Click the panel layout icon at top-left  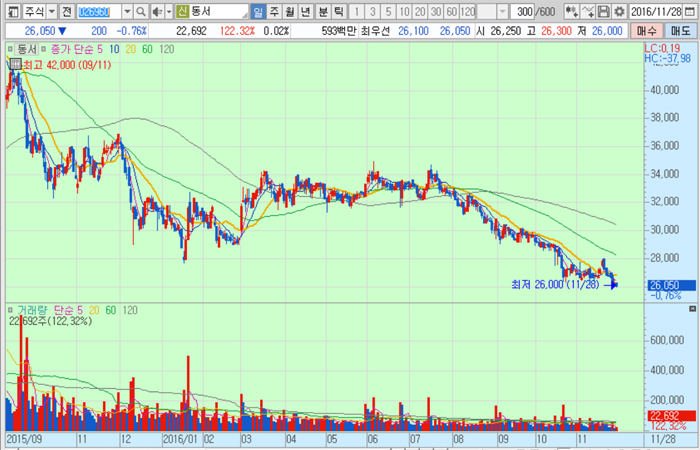[x=11, y=12]
